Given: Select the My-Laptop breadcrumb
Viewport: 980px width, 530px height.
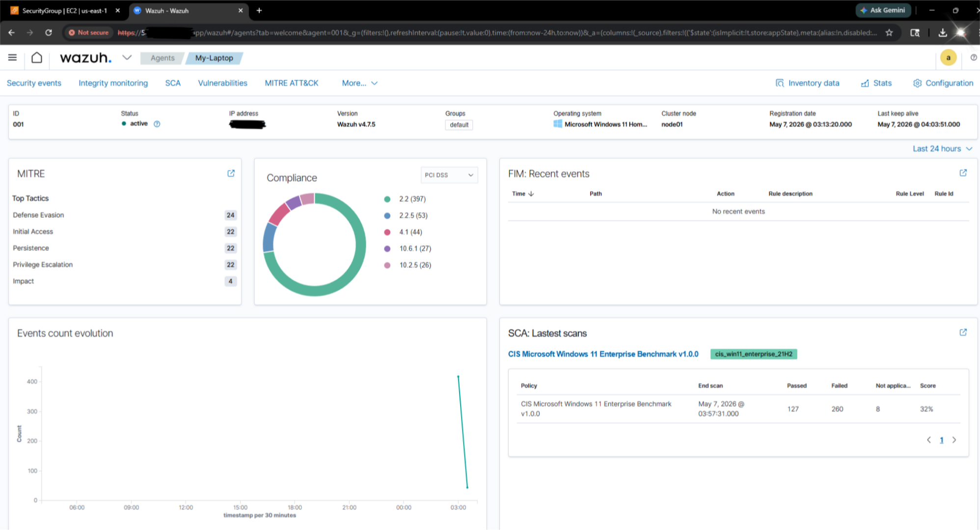Looking at the screenshot, I should pos(214,58).
